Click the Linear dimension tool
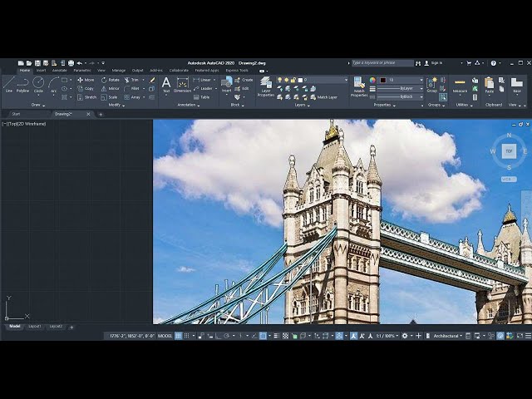Image resolution: width=532 pixels, height=399 pixels. pyautogui.click(x=202, y=80)
